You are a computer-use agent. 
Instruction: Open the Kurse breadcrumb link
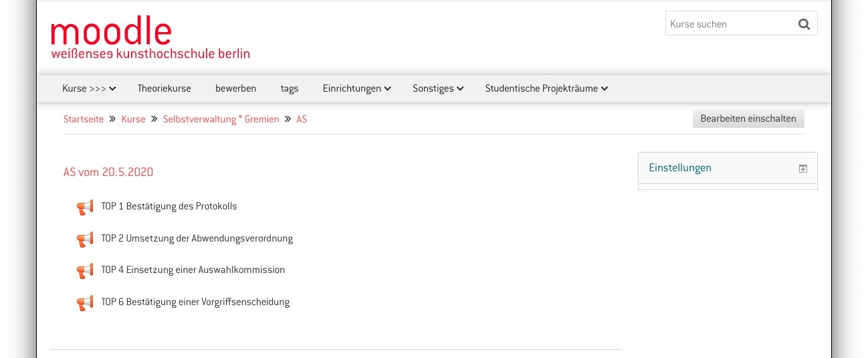(x=133, y=119)
